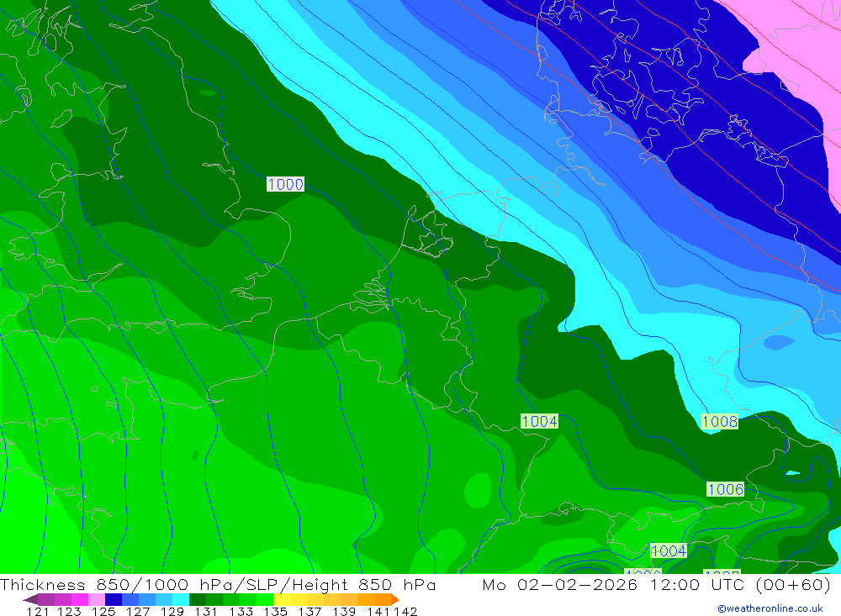
Task: Click legend value 142
Action: click(x=405, y=611)
